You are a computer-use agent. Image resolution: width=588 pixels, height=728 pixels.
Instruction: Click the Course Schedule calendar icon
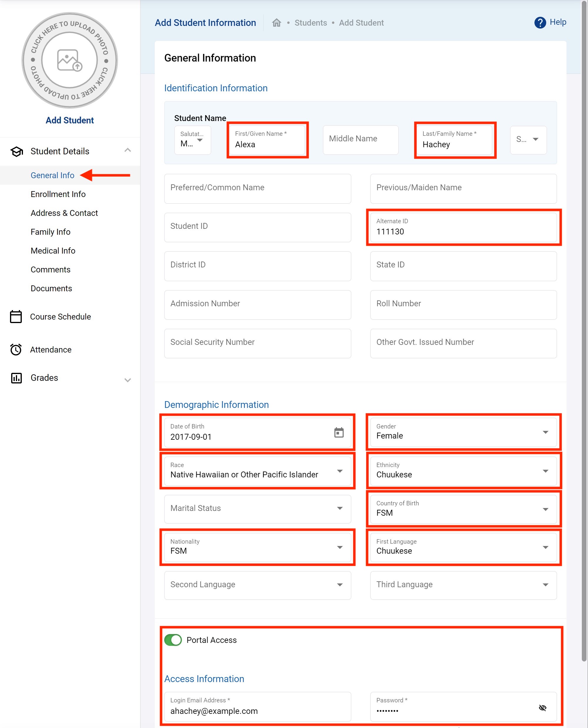click(x=16, y=317)
